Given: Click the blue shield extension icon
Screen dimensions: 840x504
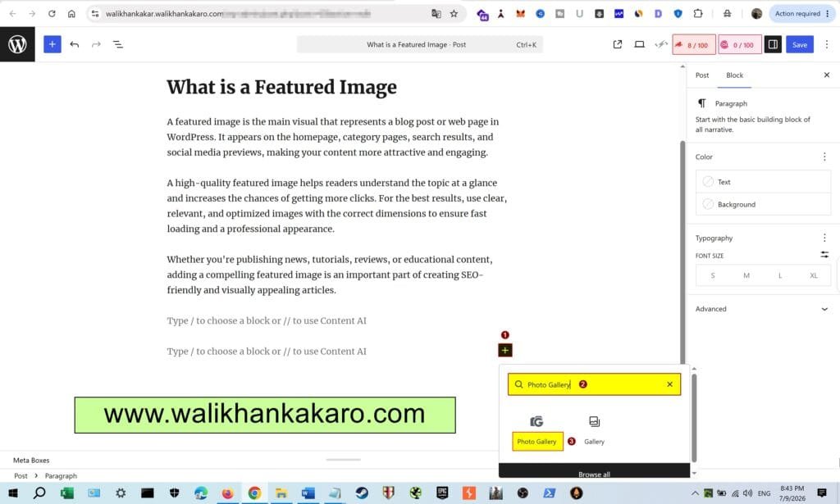Looking at the screenshot, I should pyautogui.click(x=678, y=13).
